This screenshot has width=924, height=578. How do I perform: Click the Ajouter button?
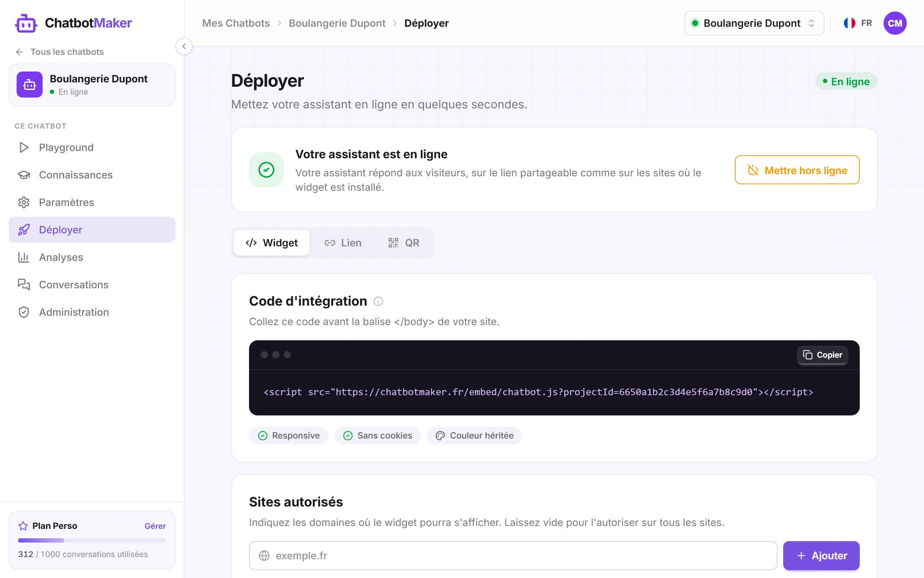coord(821,556)
